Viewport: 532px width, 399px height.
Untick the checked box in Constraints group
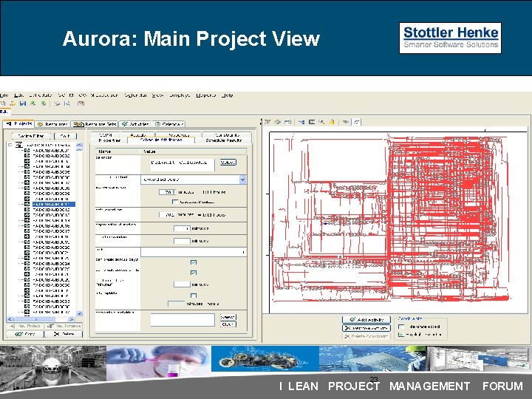point(401,334)
